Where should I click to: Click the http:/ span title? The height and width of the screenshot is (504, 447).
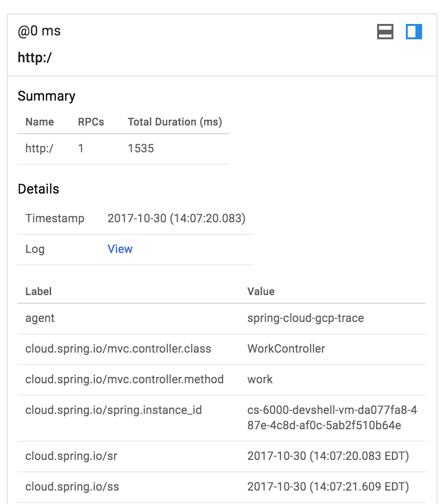click(34, 58)
